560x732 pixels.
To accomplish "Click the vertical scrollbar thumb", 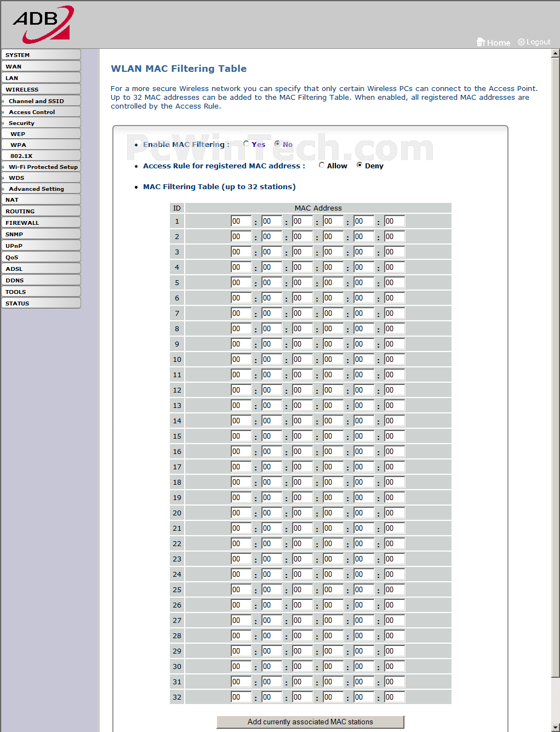I will (x=555, y=367).
